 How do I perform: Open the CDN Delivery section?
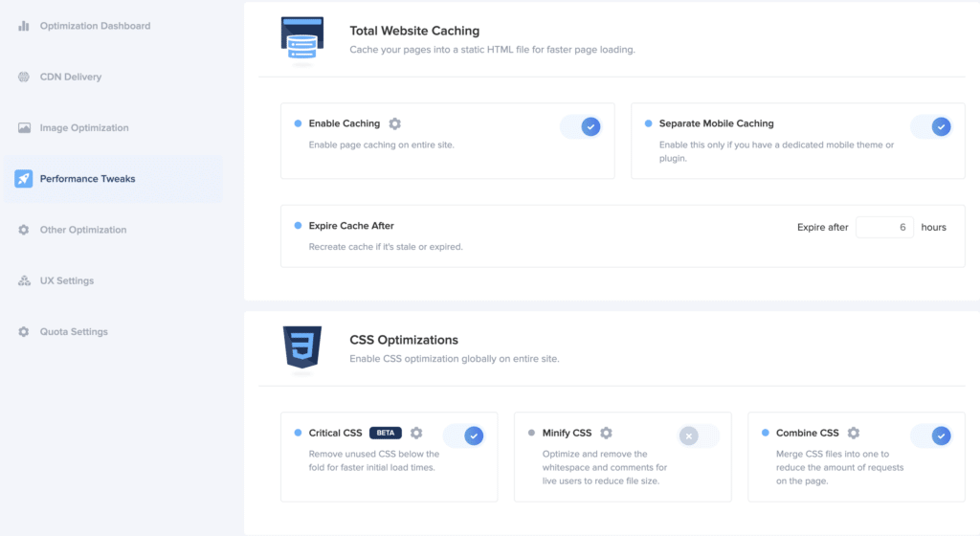coord(71,77)
